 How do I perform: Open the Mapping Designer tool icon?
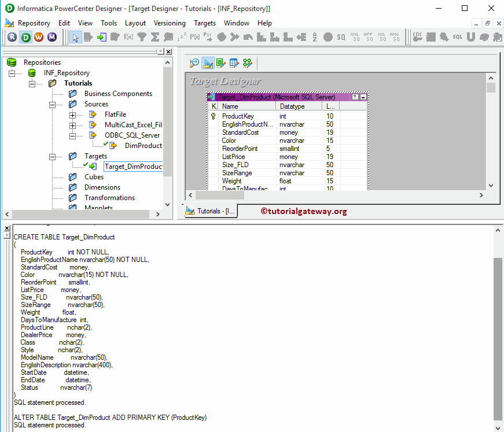(x=248, y=62)
